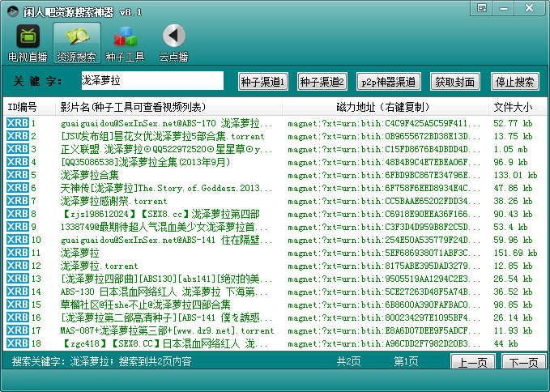This screenshot has height=392, width=550.
Task: Click the XRB icon in row 3
Action: [18, 149]
